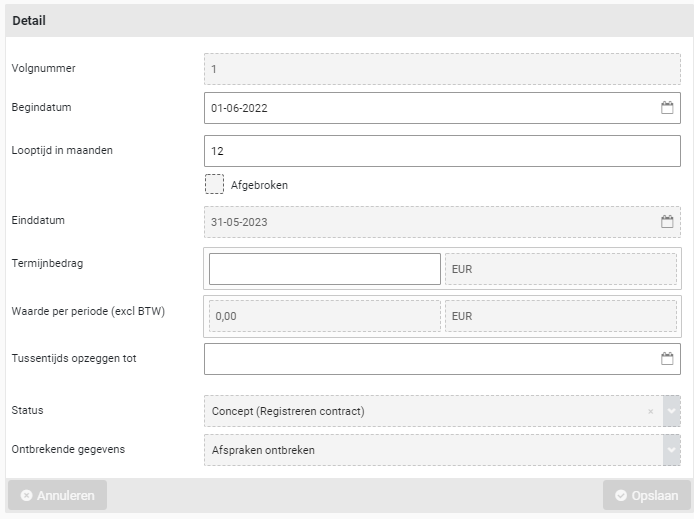The image size is (694, 519).
Task: Click the Termijnbedrag EUR currency field
Action: pos(560,269)
